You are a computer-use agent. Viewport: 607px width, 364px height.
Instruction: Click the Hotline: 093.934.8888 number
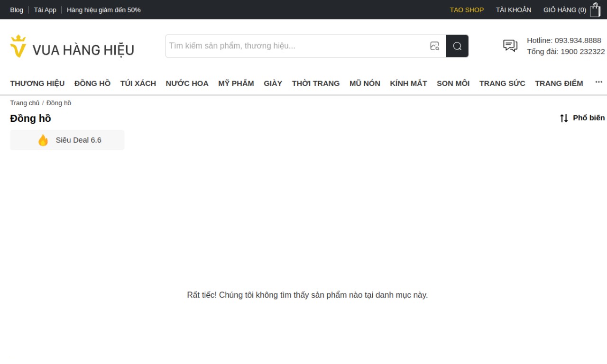[x=564, y=40]
